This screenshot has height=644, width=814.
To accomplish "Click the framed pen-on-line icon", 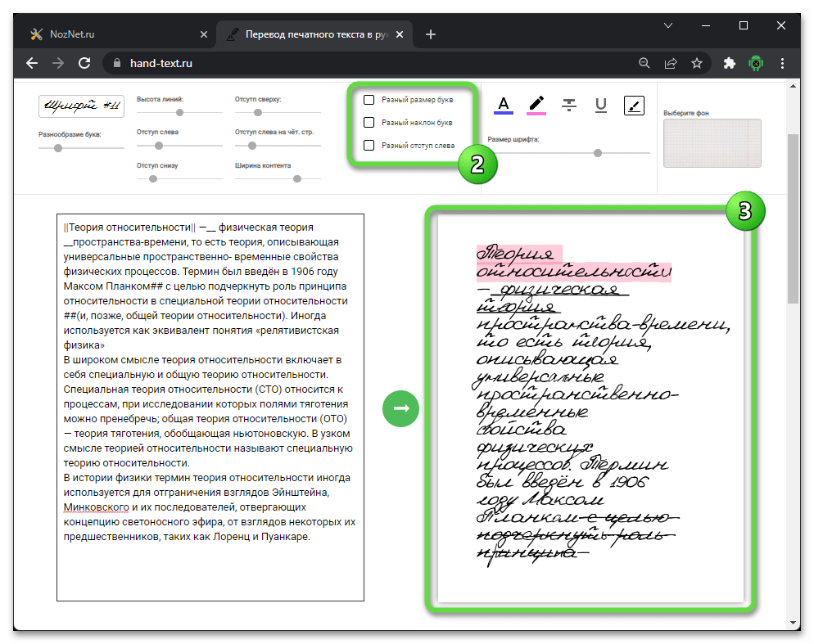I will pos(635,104).
